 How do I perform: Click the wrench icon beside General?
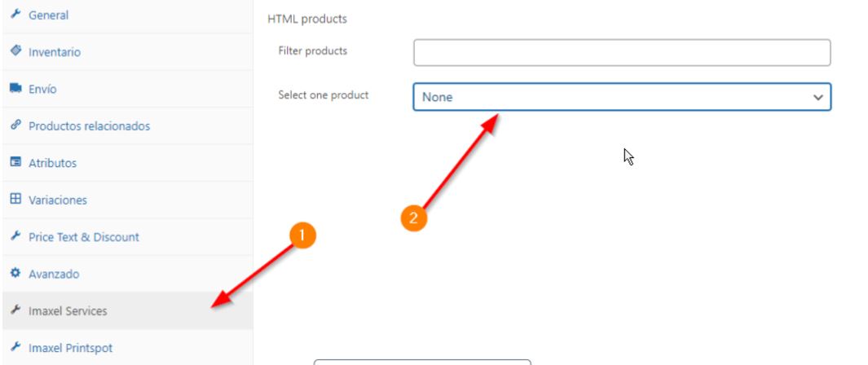[x=15, y=15]
